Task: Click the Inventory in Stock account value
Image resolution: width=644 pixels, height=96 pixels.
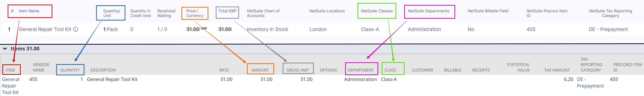Action: (267, 29)
